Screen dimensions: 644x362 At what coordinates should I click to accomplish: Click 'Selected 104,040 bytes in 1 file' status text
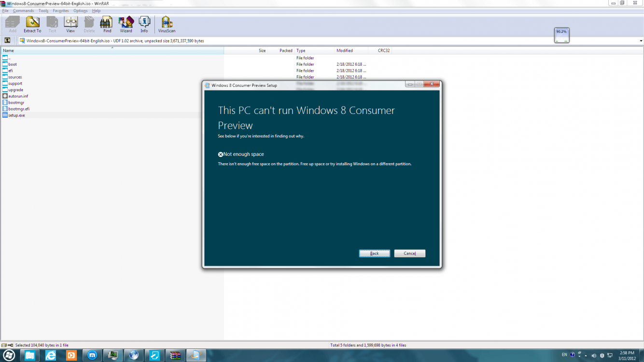[42, 345]
